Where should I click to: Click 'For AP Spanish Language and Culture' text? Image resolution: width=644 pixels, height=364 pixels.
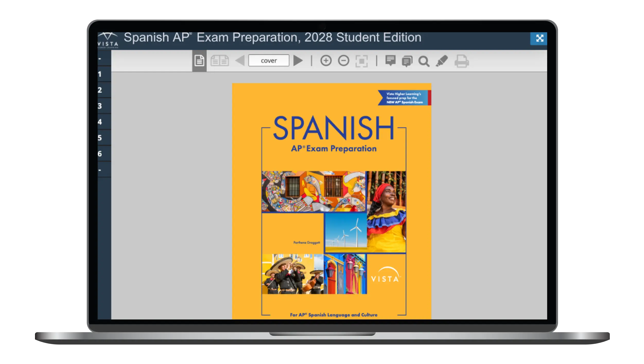pos(334,315)
